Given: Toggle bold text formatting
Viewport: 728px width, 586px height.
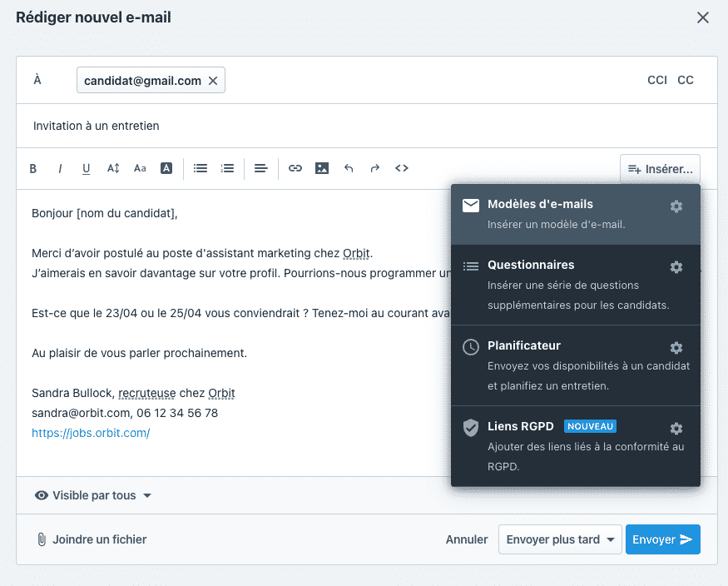Looking at the screenshot, I should click(x=33, y=169).
